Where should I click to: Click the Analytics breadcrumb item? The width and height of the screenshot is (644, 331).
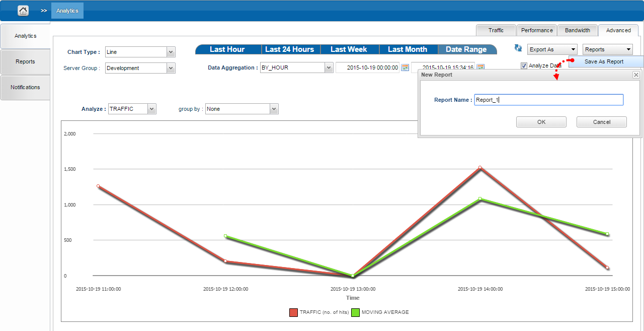tap(67, 11)
